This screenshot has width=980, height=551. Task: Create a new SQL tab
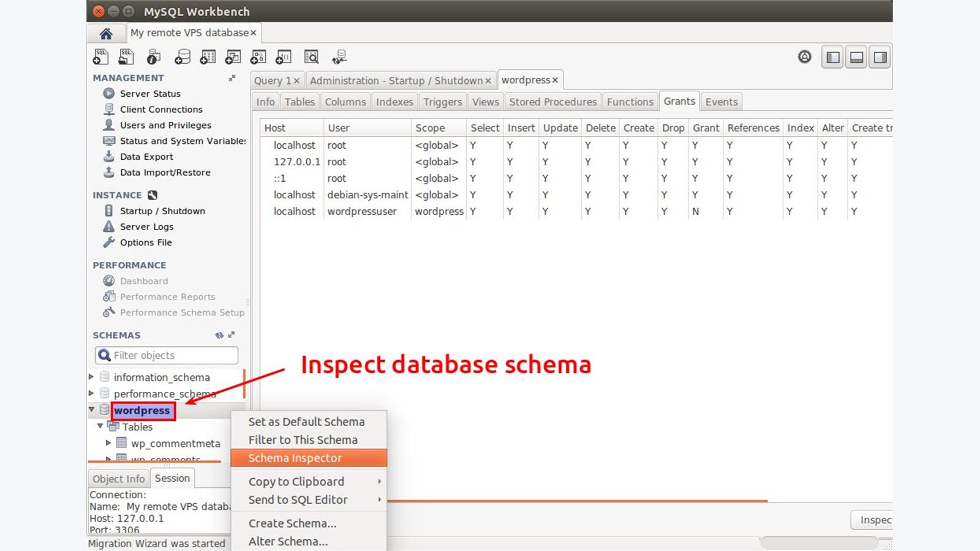coord(100,57)
